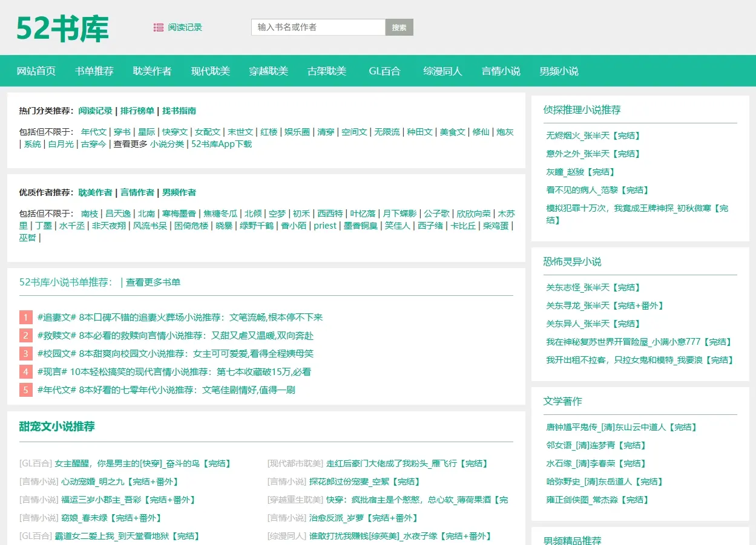Click the 快穿文 category link
Image resolution: width=756 pixels, height=545 pixels.
[174, 132]
